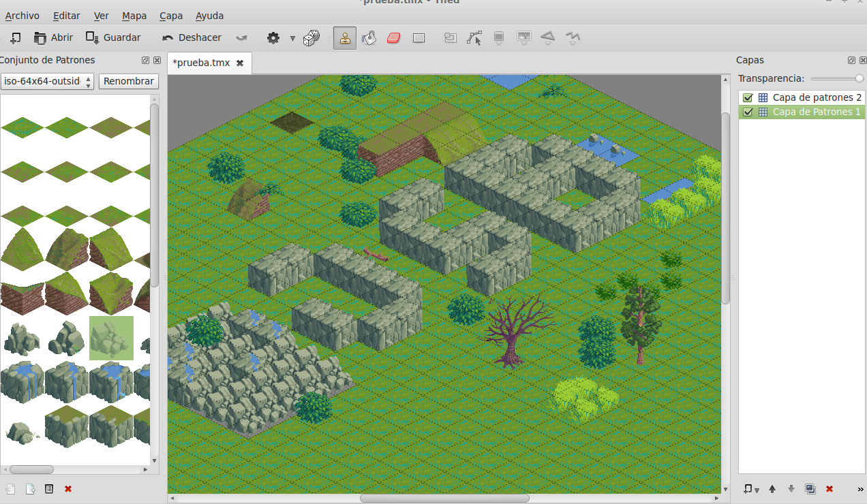Image resolution: width=867 pixels, height=504 pixels.
Task: Click the import tileset icon
Action: [x=29, y=489]
